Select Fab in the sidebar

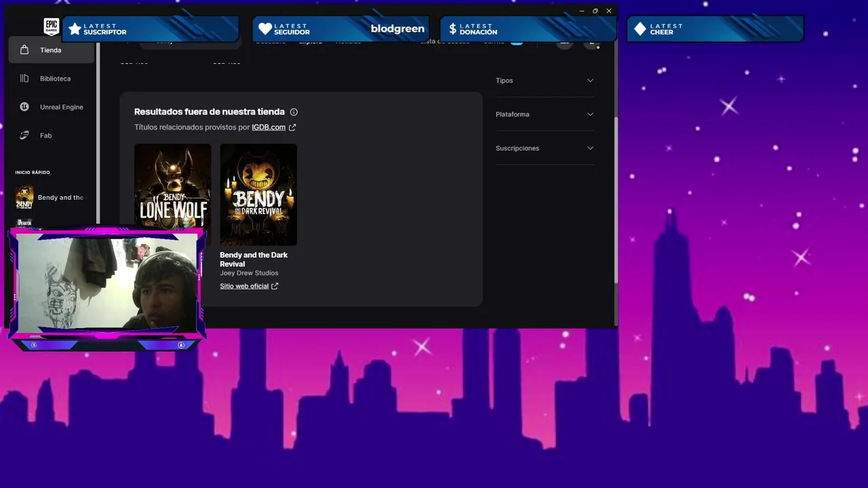tap(51, 136)
